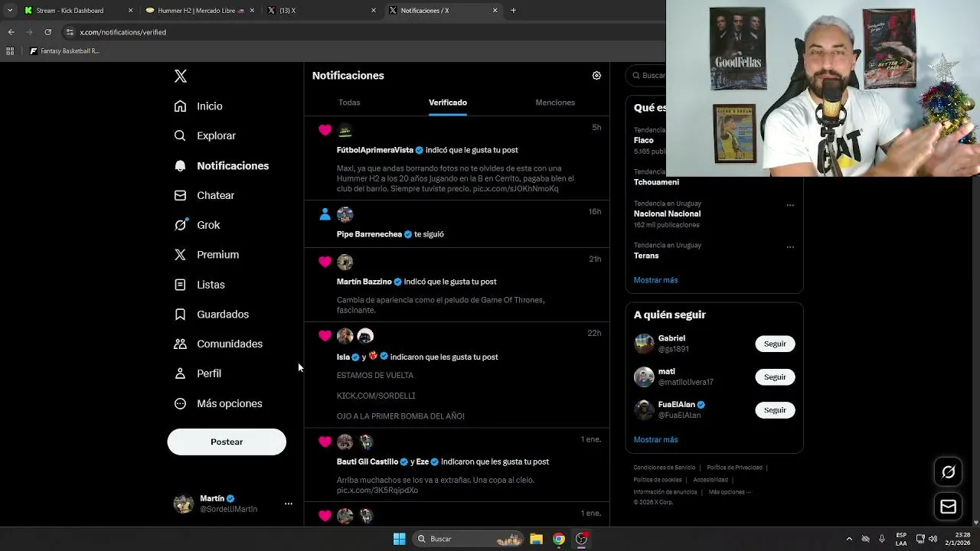Click the browser back arrow
Viewport: 980px width, 551px height.
pyautogui.click(x=11, y=32)
